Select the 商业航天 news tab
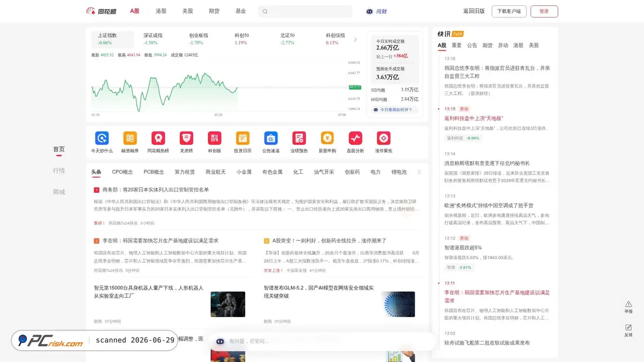The image size is (644, 362). [x=215, y=172]
